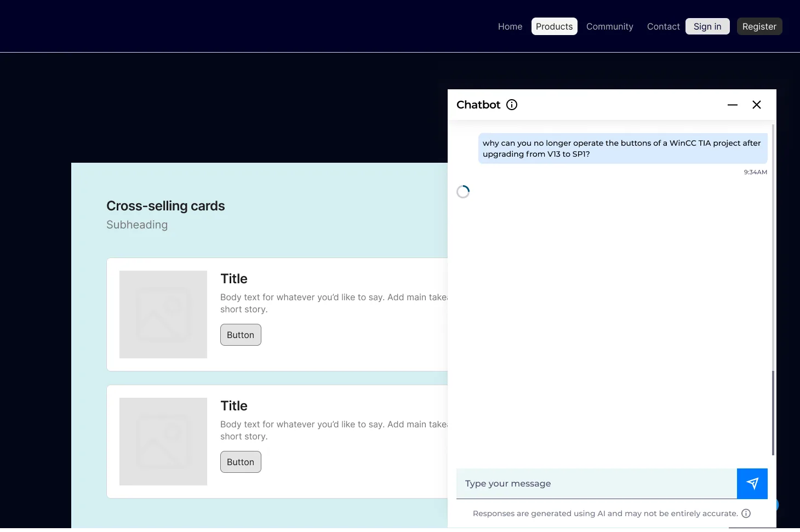
Task: Click the loading spinner in the chat
Action: click(463, 192)
